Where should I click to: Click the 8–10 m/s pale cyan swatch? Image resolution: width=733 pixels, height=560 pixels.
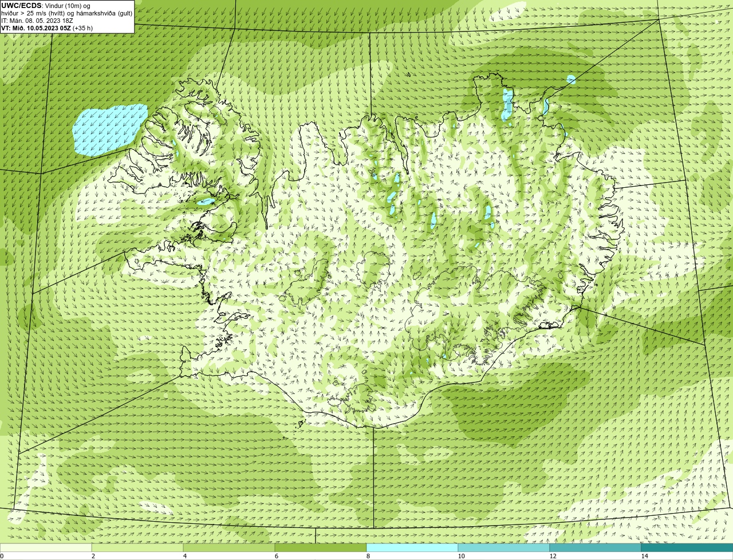412,547
